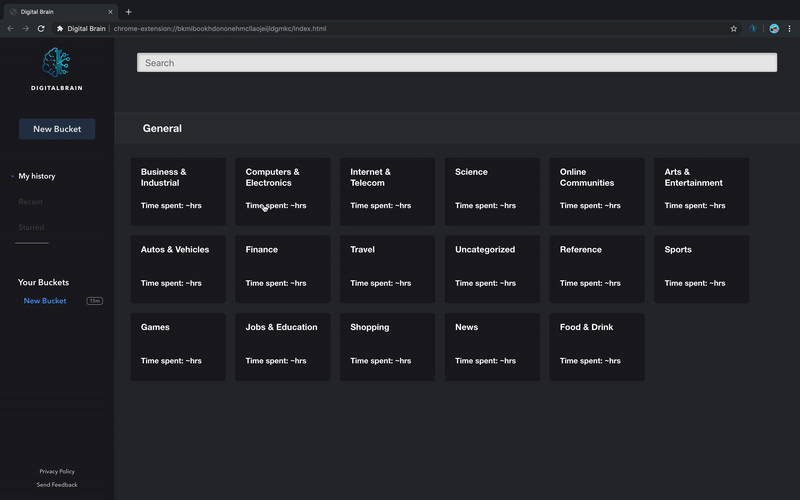The image size is (800, 500).
Task: Select the Digital Brain browser tab
Action: [59, 12]
